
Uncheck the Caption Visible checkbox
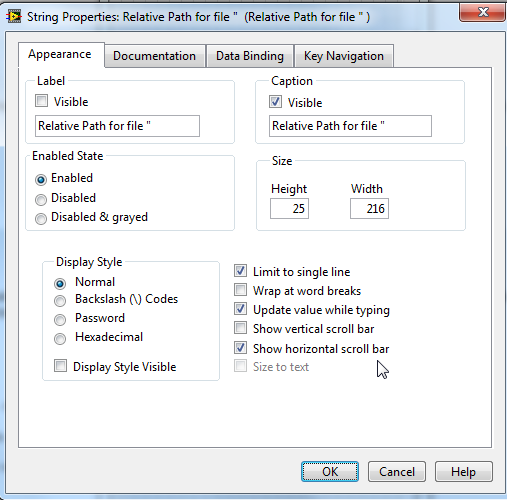point(275,102)
